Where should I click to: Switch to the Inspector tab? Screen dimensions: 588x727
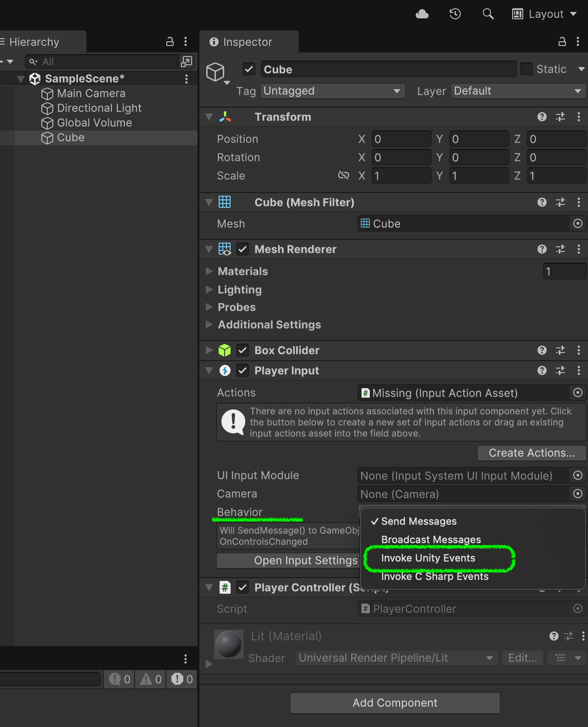pyautogui.click(x=249, y=42)
